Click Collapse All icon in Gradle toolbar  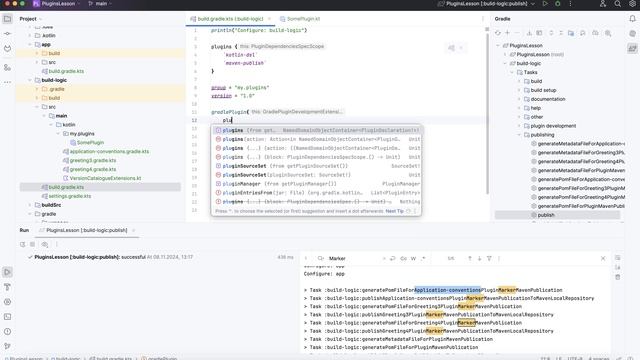tap(561, 33)
